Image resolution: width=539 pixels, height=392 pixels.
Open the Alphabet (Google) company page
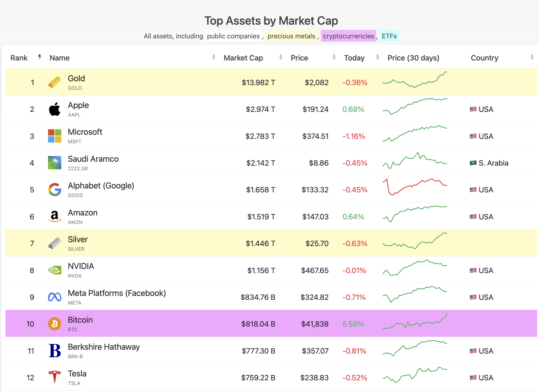tap(101, 186)
